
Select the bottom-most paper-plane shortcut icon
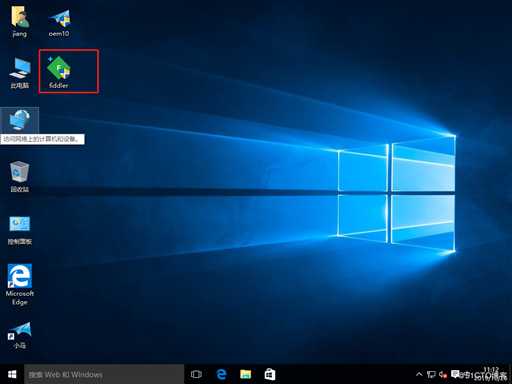(x=20, y=335)
